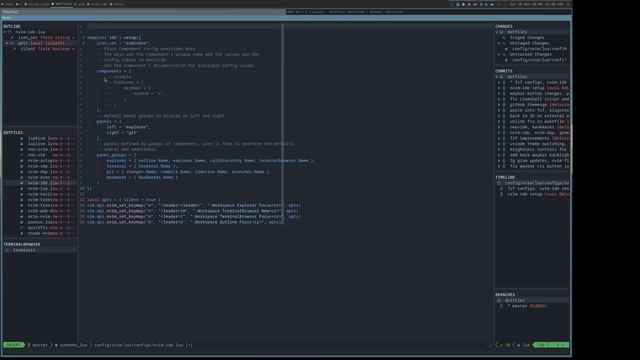Click the file icon beside quickfix.vim
Image resolution: width=640 pixels, height=360 pixels.
22,228
